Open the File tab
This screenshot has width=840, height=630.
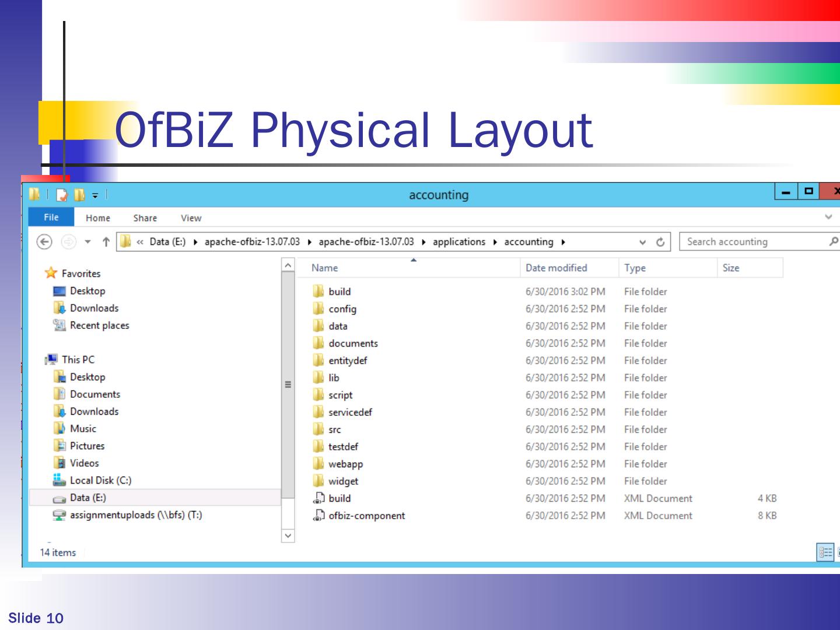pos(51,217)
